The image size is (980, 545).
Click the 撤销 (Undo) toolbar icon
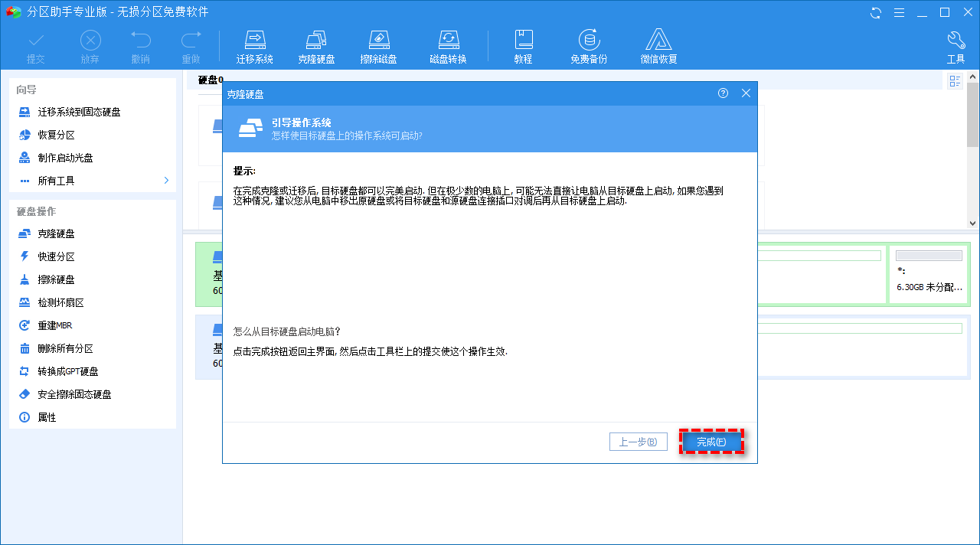(x=140, y=47)
